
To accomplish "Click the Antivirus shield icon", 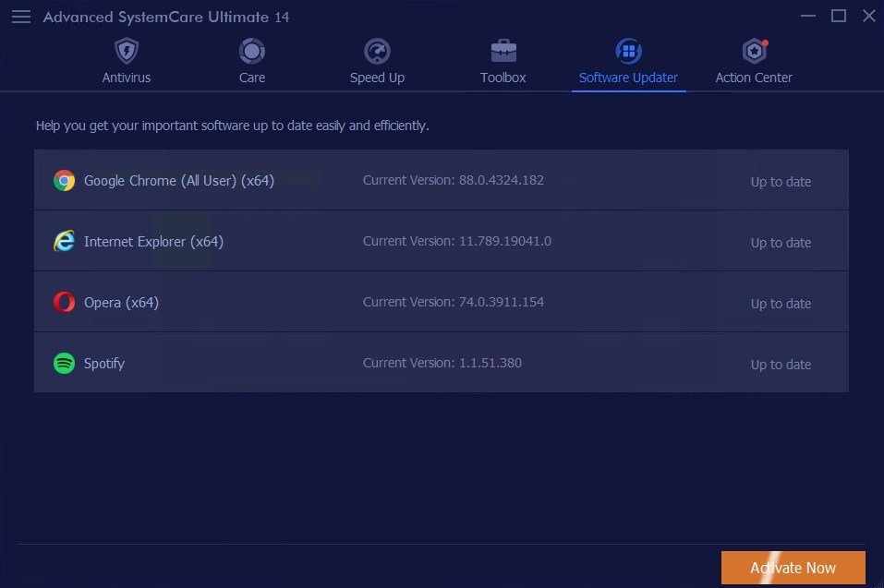I will point(127,52).
